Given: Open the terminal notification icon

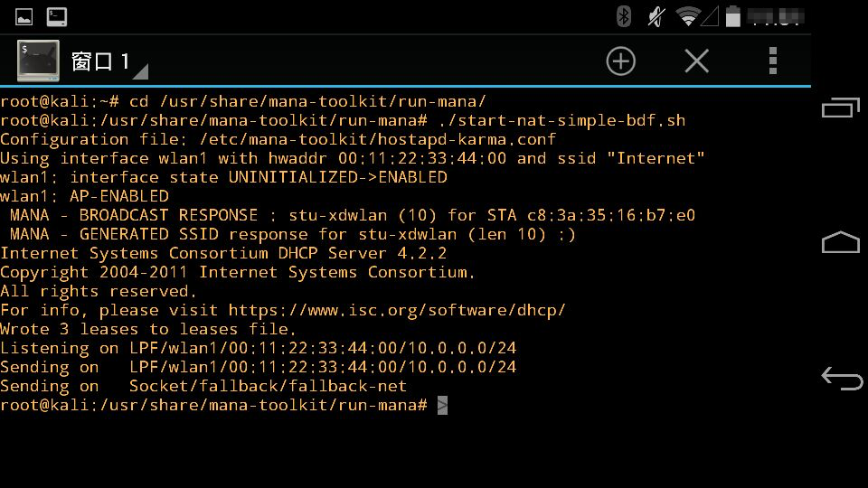Looking at the screenshot, I should click(56, 16).
